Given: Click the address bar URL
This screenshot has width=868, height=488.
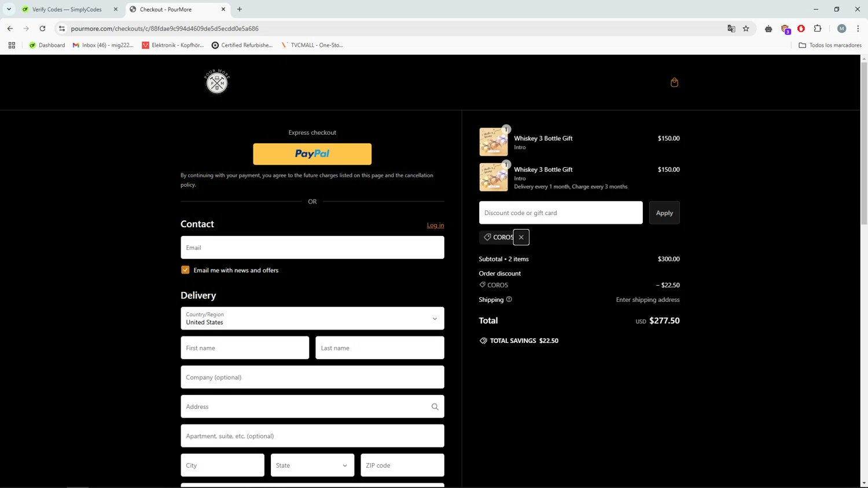Looking at the screenshot, I should point(165,28).
